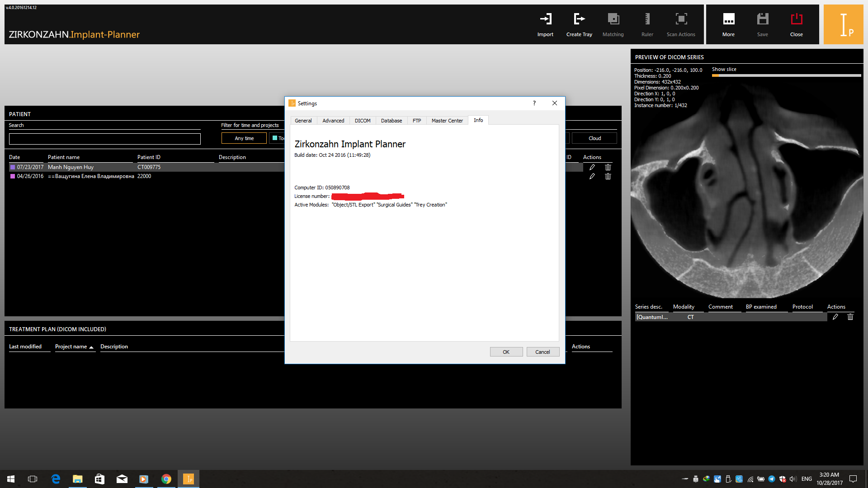Close the Settings dialog window
The width and height of the screenshot is (868, 488).
tap(555, 103)
